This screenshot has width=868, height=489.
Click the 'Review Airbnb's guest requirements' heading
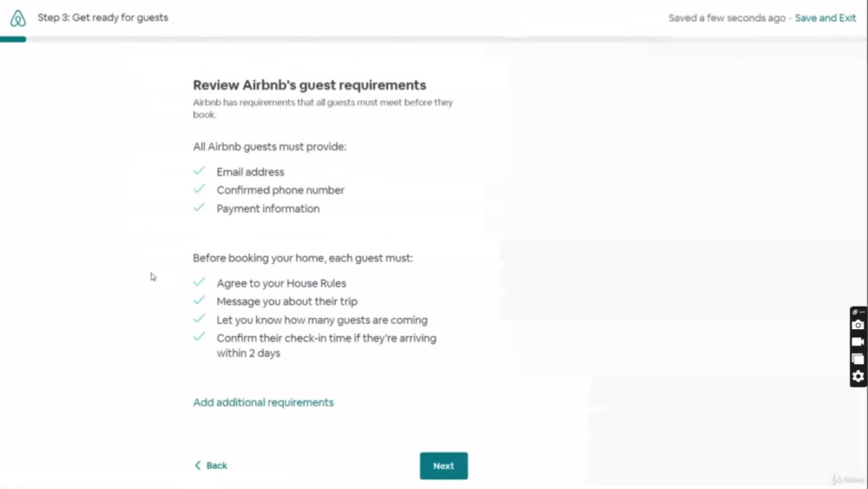[310, 85]
